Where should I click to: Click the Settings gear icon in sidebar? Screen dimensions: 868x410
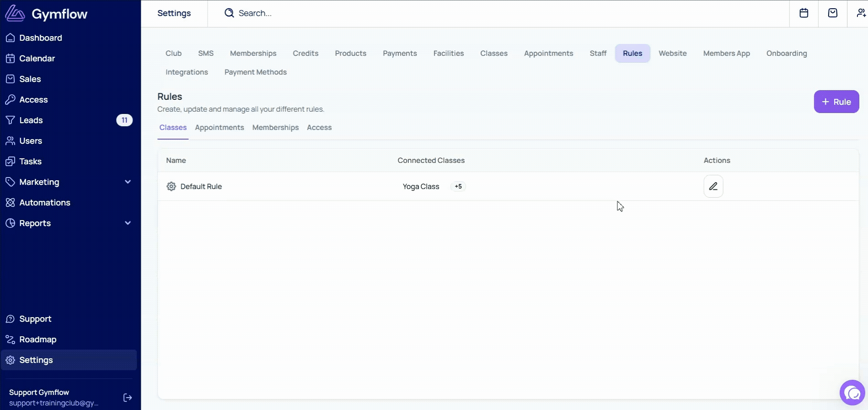coord(10,360)
